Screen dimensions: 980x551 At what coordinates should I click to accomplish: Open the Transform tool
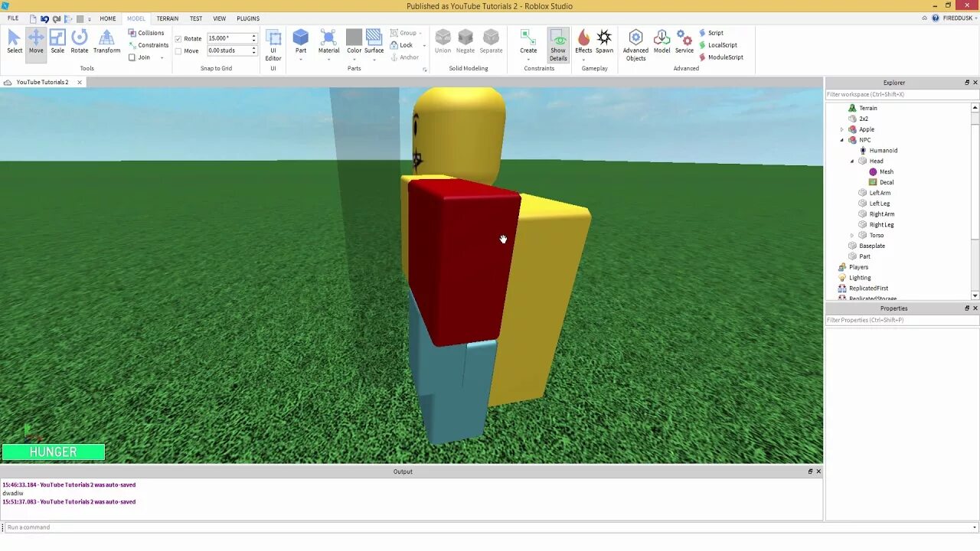(x=106, y=41)
